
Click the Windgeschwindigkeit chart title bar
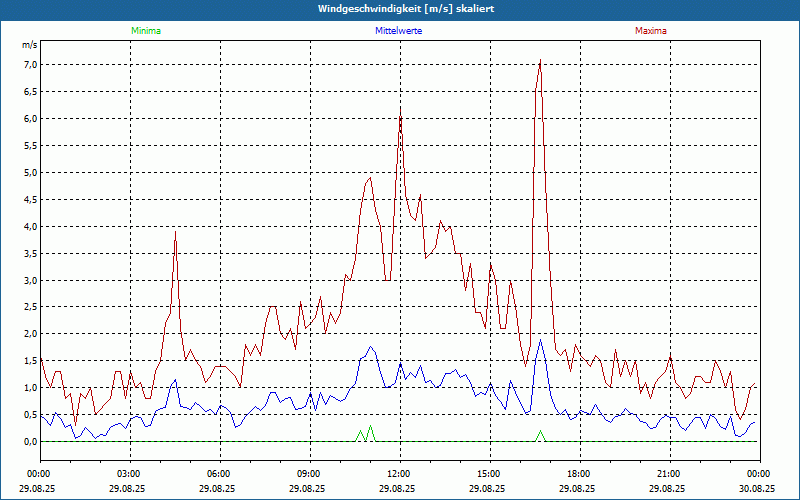tap(400, 8)
